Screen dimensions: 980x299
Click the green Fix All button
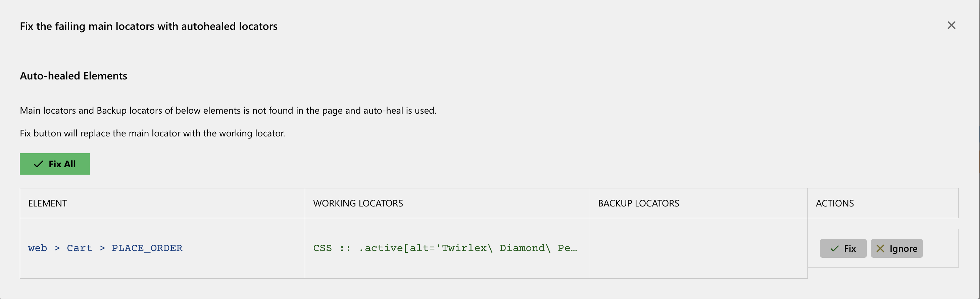tap(55, 164)
